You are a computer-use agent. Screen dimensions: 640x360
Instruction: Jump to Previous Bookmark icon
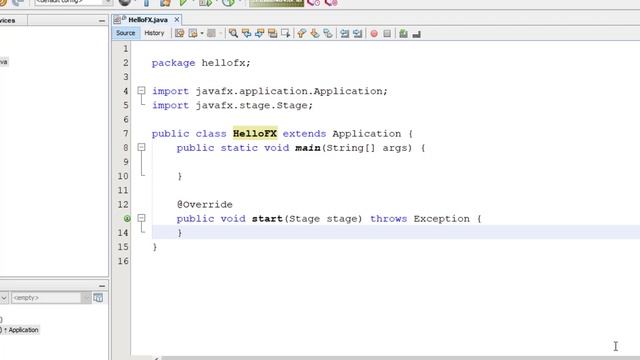click(301, 33)
